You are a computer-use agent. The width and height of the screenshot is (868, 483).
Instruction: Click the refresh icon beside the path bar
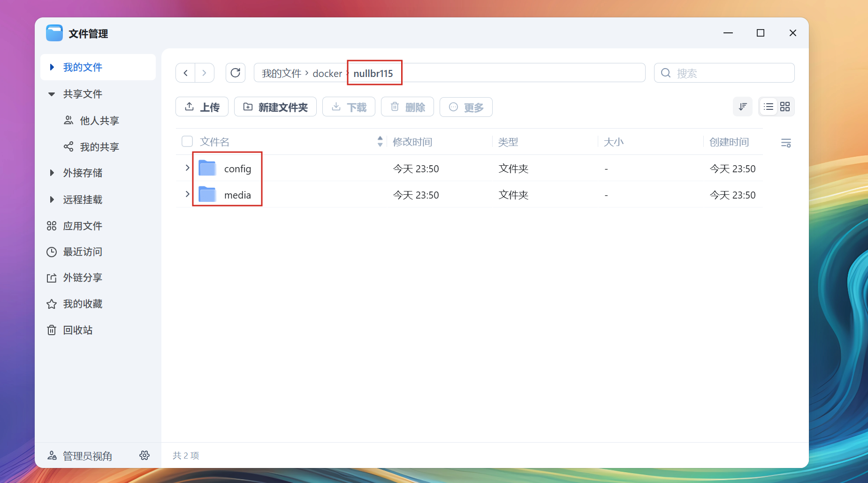(x=236, y=73)
